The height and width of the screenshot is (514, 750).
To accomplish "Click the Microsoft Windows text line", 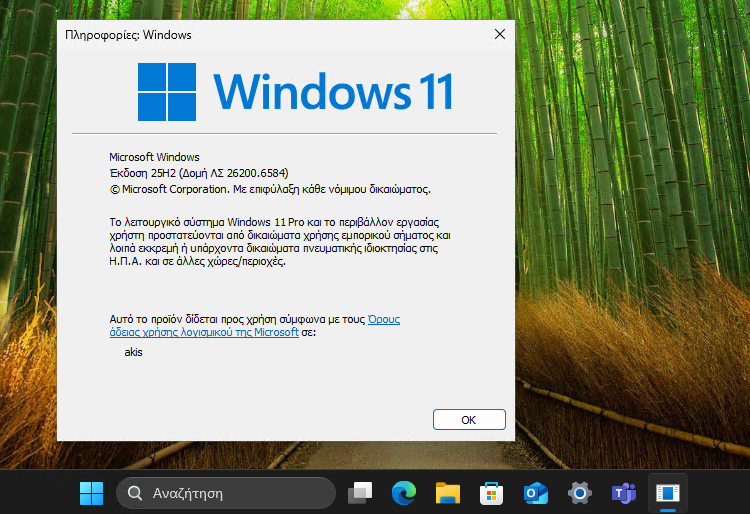I will (154, 157).
